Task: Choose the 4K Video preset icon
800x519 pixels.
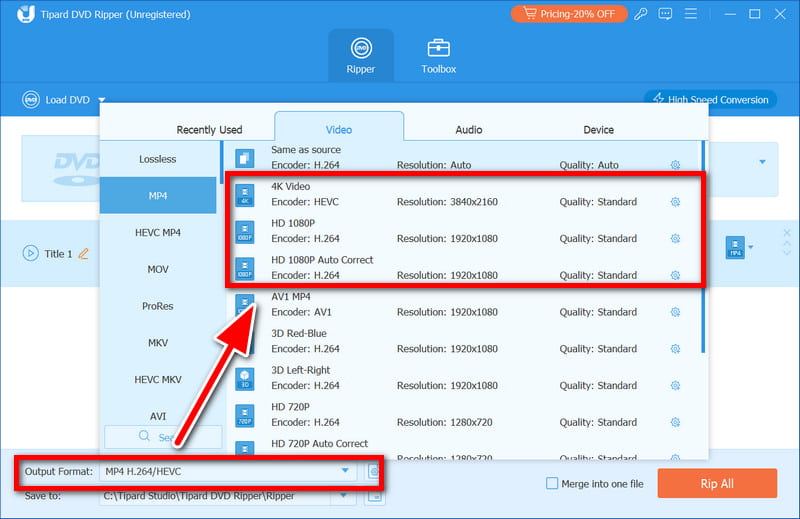Action: coord(245,195)
